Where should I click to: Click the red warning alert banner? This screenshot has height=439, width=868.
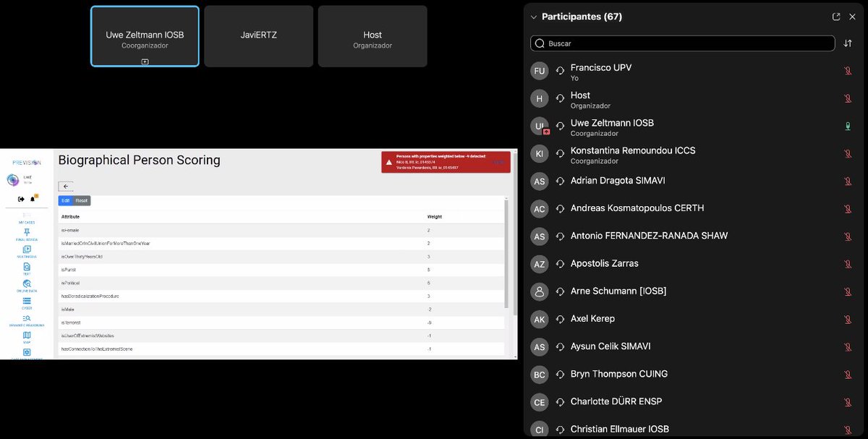(x=446, y=162)
